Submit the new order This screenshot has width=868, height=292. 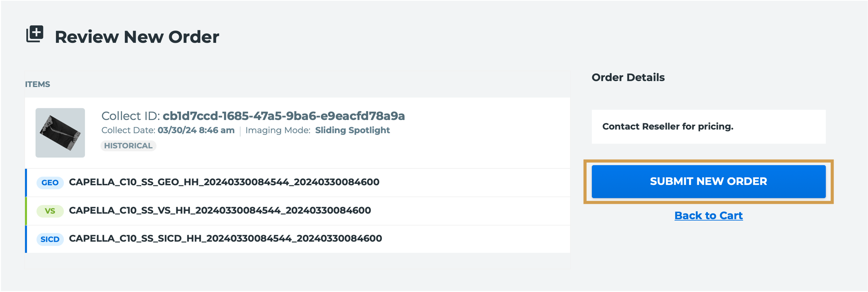[x=708, y=181]
